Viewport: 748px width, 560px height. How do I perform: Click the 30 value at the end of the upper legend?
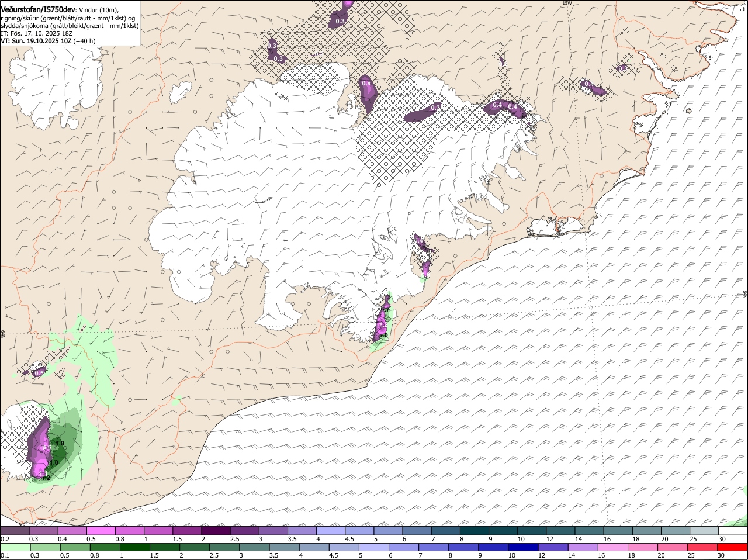722,538
